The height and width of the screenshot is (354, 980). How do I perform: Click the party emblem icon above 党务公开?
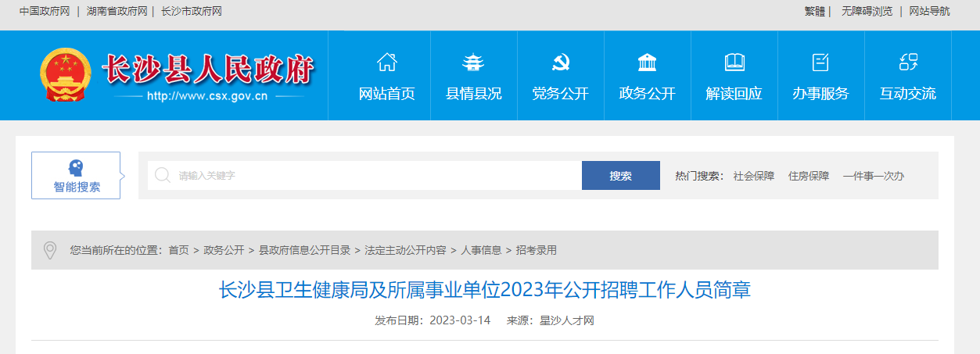[x=560, y=62]
